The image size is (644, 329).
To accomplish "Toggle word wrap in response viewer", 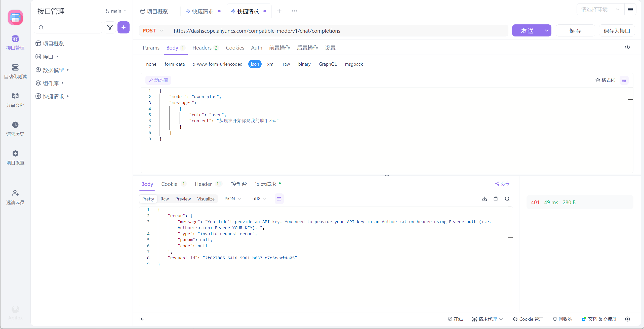I will coord(279,199).
